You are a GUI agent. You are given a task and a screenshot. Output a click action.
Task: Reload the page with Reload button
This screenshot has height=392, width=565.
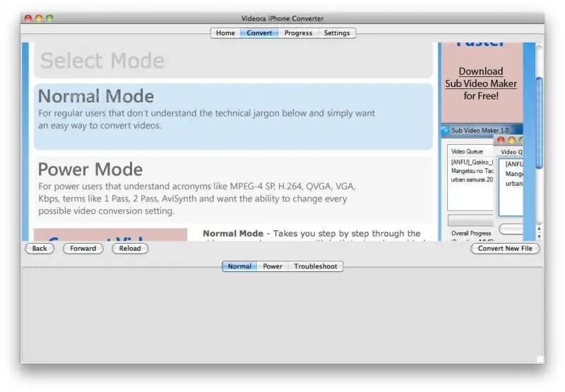[130, 248]
